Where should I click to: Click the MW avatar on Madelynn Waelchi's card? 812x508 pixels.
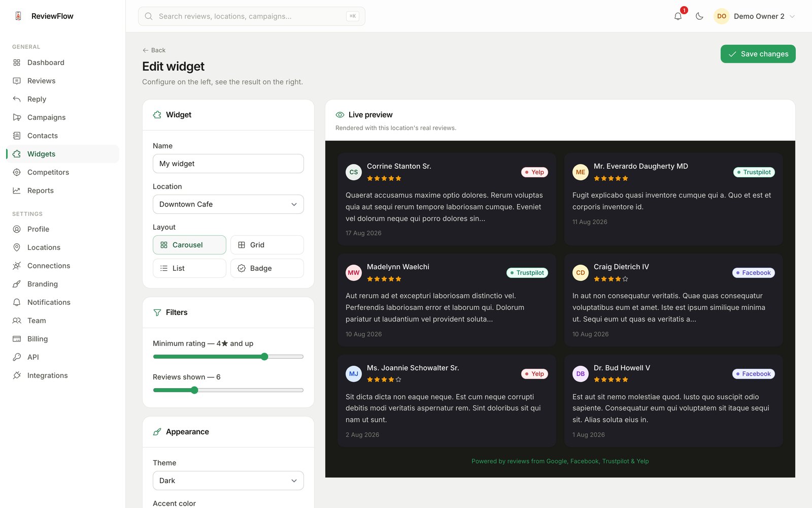point(354,273)
